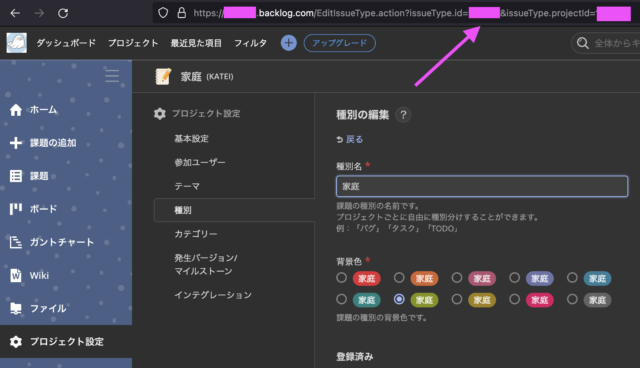Image resolution: width=640 pixels, height=368 pixels.
Task: Open 発生バージョン/マイルストーン settings
Action: coord(206,264)
